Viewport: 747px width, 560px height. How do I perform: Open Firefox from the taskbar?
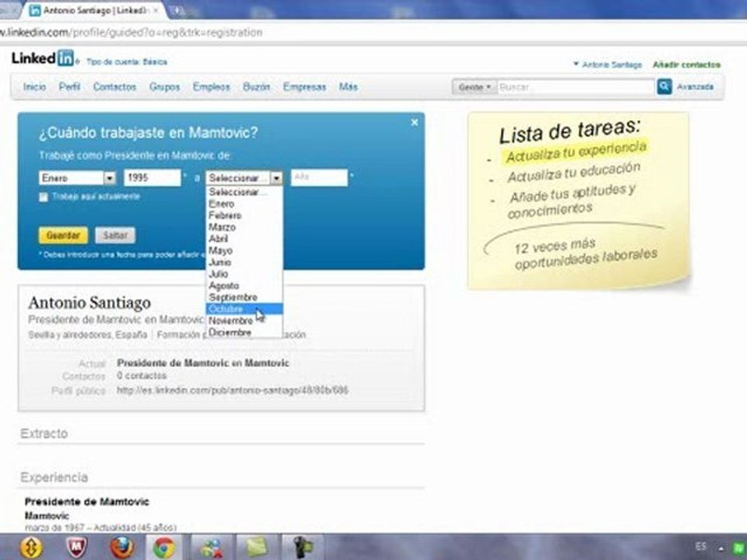point(121,547)
